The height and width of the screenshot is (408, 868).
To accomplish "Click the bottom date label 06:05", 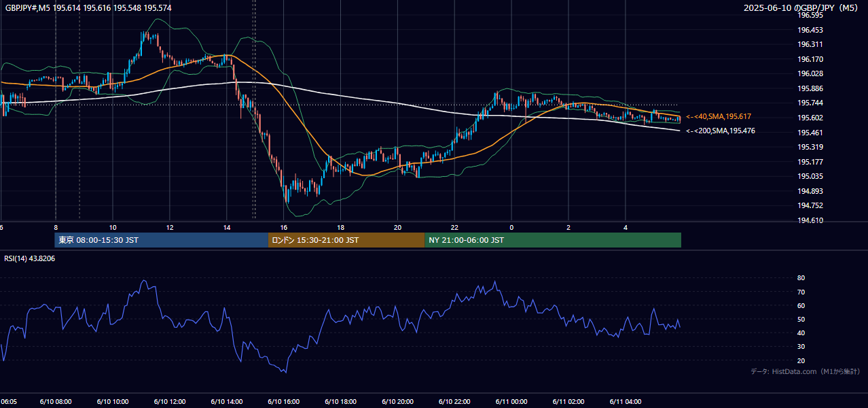I will (9, 401).
